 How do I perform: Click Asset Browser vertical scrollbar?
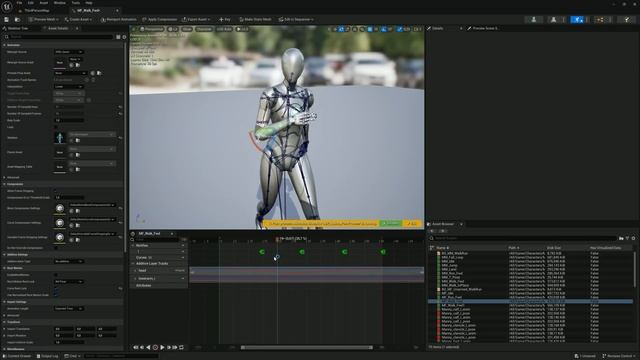point(635,270)
